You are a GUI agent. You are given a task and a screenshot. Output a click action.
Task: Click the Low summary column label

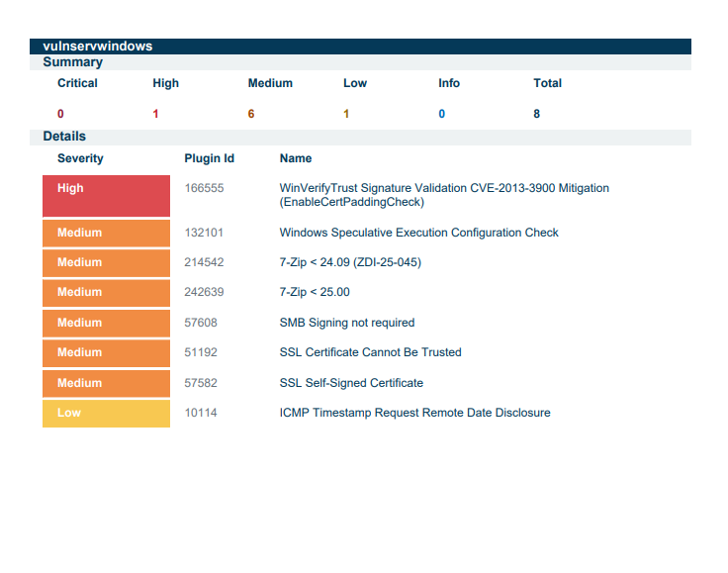click(x=355, y=83)
